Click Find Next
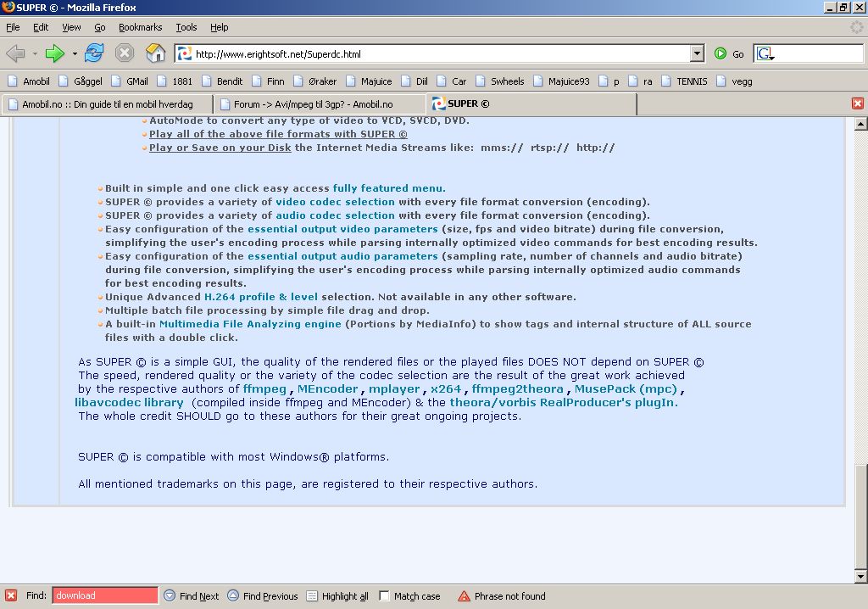 pos(192,596)
